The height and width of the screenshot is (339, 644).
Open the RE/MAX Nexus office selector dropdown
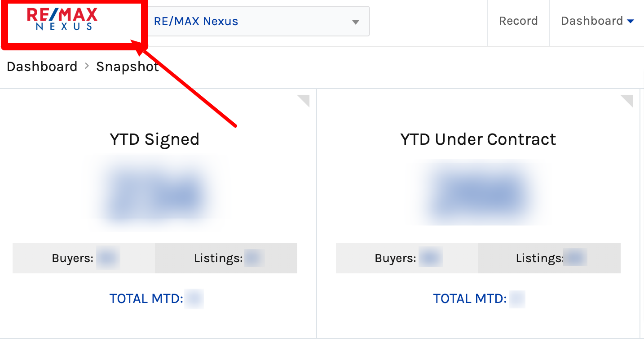click(256, 21)
